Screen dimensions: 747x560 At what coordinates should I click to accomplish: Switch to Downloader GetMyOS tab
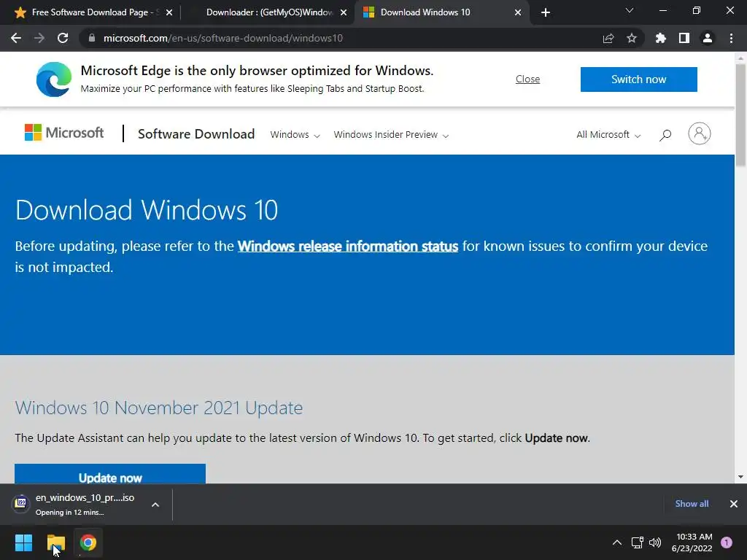coord(269,12)
